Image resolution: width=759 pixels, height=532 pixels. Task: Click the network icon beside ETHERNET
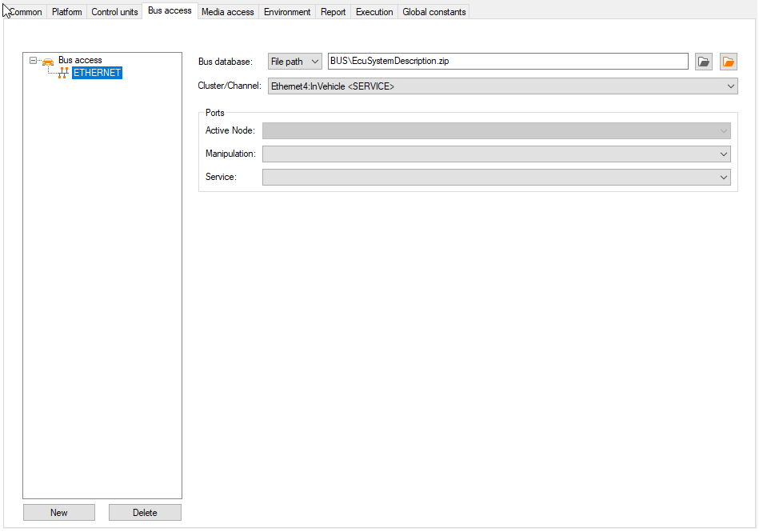click(62, 73)
